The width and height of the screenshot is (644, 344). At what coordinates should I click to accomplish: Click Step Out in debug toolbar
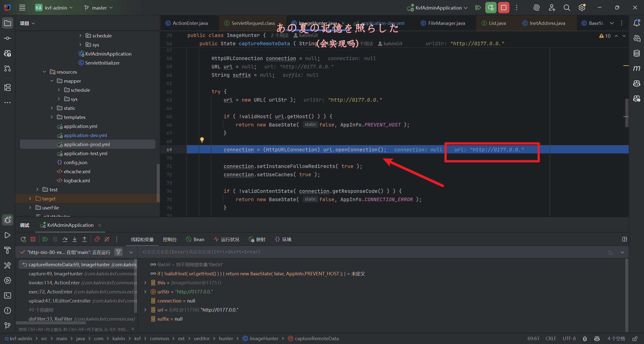click(x=85, y=239)
